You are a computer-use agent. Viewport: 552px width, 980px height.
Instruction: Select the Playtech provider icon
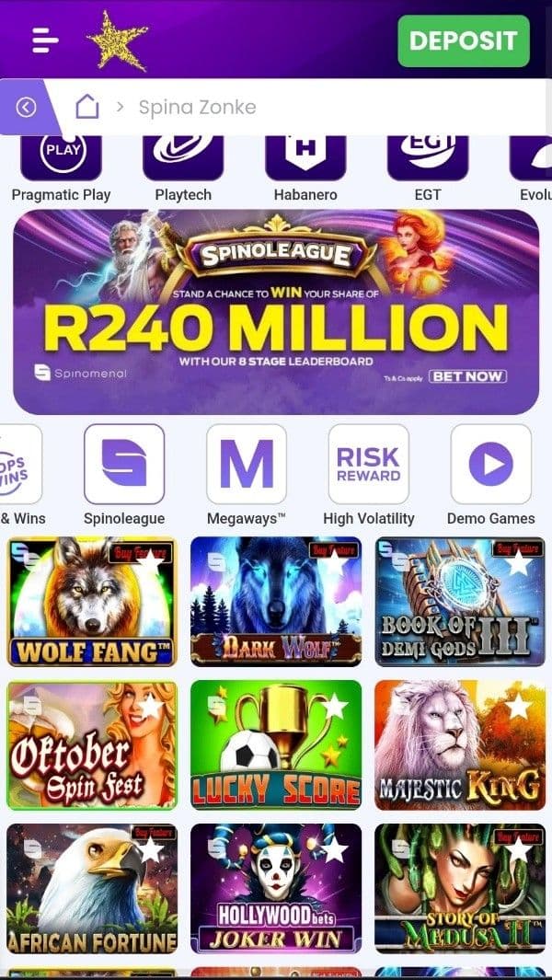pyautogui.click(x=183, y=157)
